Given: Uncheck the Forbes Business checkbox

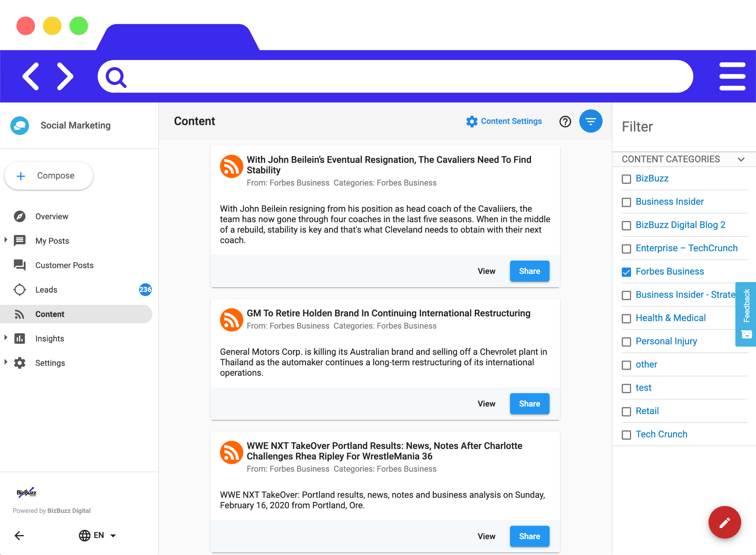Looking at the screenshot, I should (x=626, y=272).
